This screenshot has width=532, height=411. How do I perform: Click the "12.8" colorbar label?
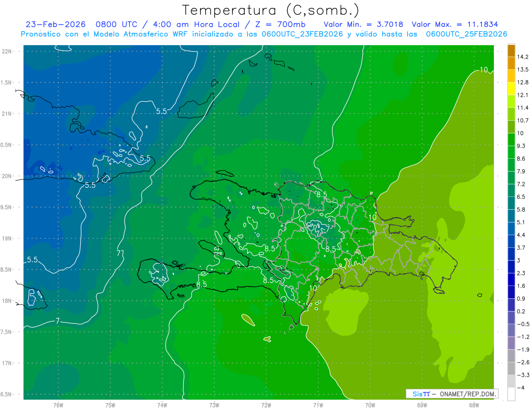point(523,82)
